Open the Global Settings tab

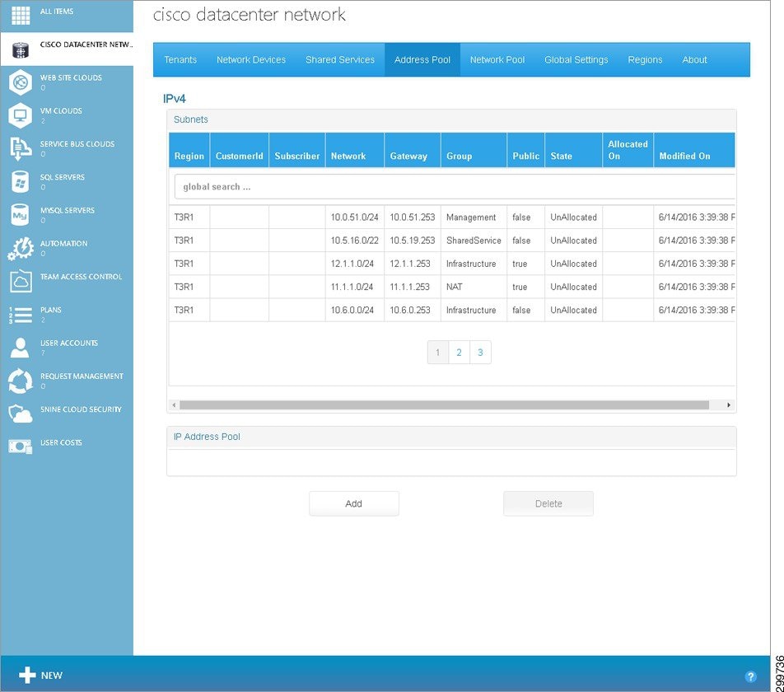(x=576, y=59)
